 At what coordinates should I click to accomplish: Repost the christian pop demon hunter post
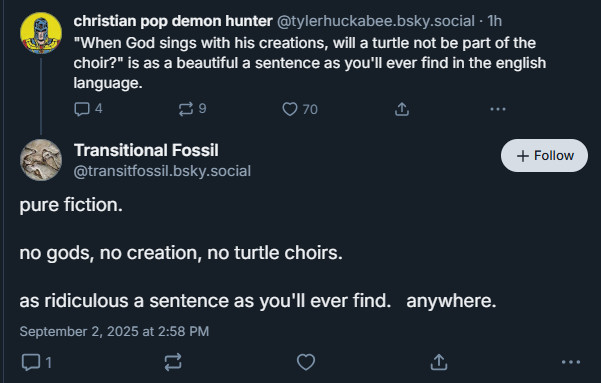pos(192,109)
